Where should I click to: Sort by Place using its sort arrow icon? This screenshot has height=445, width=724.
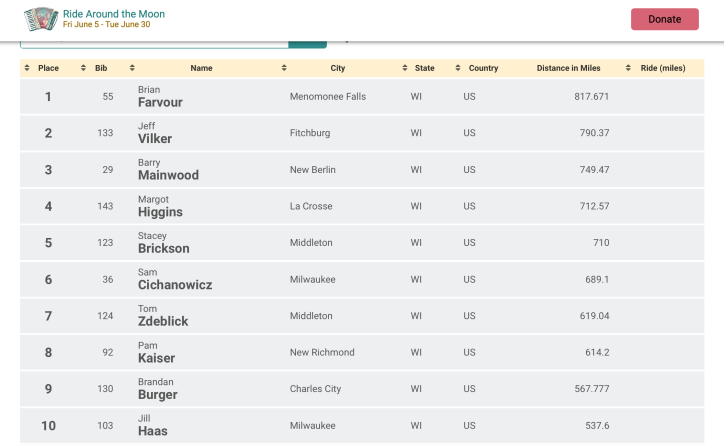(x=27, y=68)
